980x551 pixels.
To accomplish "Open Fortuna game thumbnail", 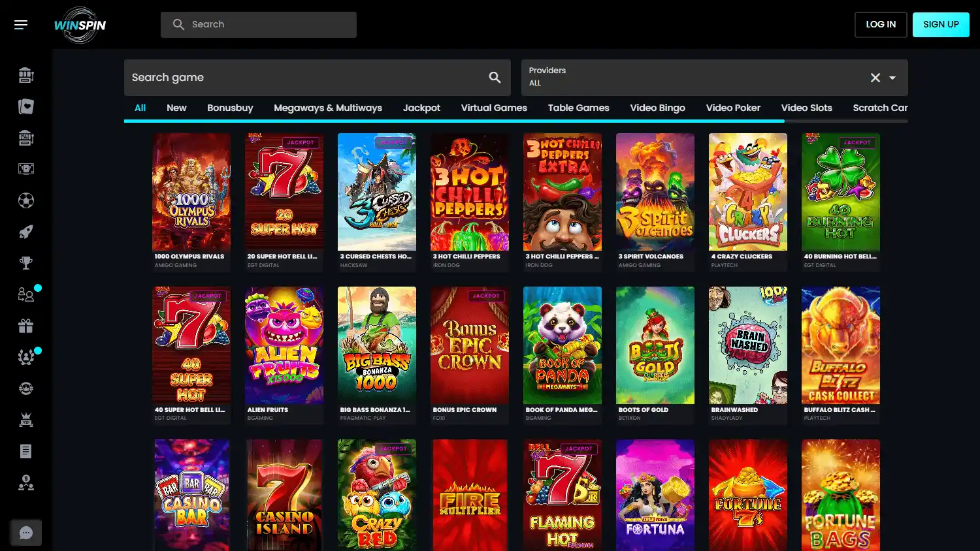I will point(655,495).
